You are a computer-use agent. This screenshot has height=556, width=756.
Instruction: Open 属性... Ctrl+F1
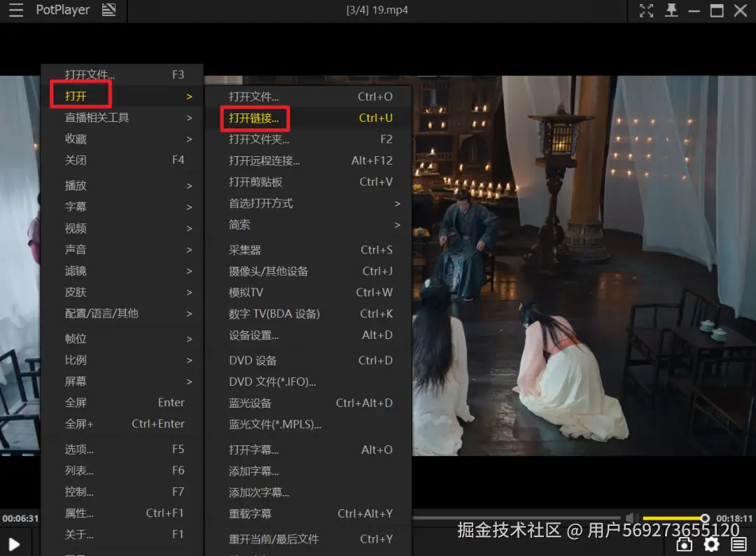[x=122, y=513]
